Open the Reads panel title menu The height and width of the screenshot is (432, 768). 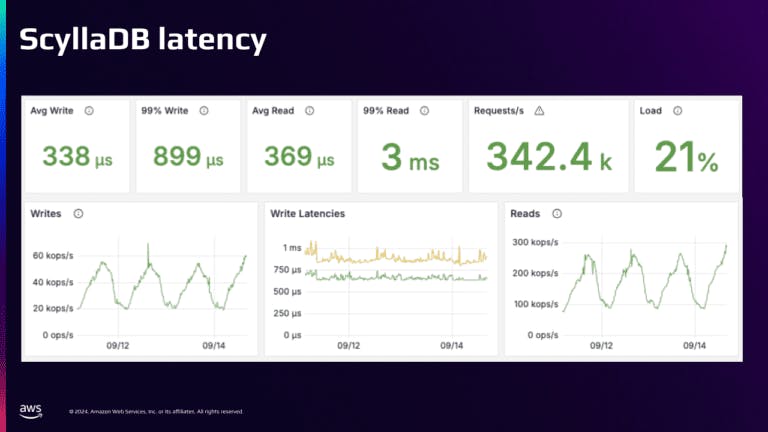pos(527,213)
